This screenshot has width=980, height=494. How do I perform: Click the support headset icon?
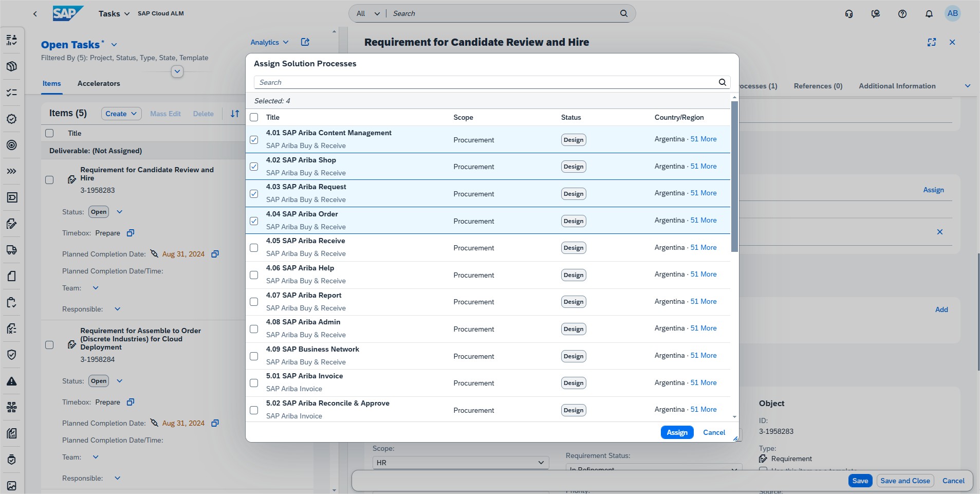(849, 14)
